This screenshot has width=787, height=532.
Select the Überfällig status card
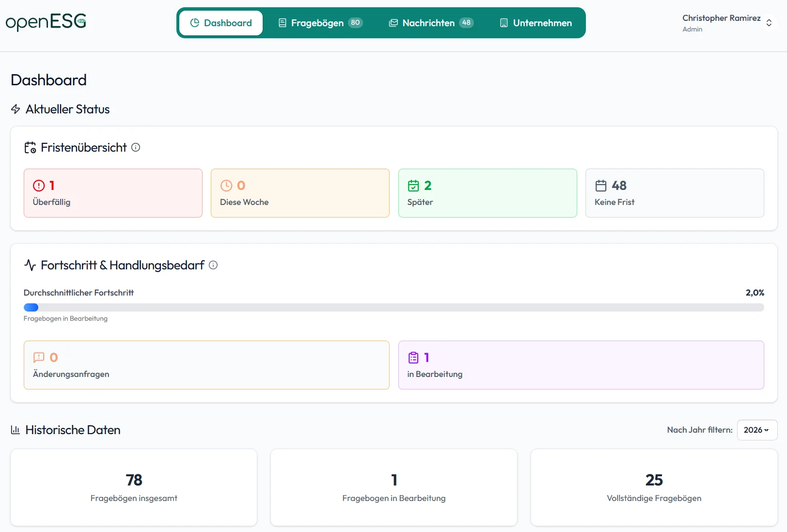[112, 193]
